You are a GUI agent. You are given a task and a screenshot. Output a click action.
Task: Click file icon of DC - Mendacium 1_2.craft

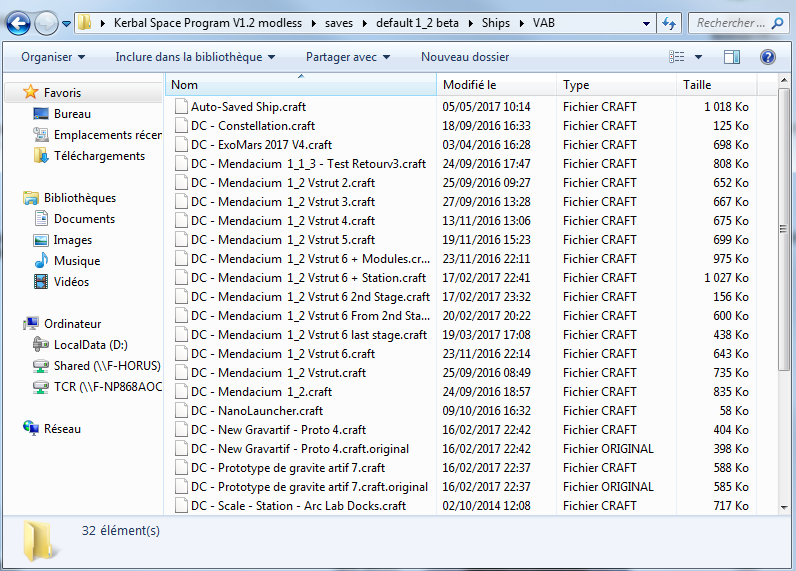(x=181, y=392)
